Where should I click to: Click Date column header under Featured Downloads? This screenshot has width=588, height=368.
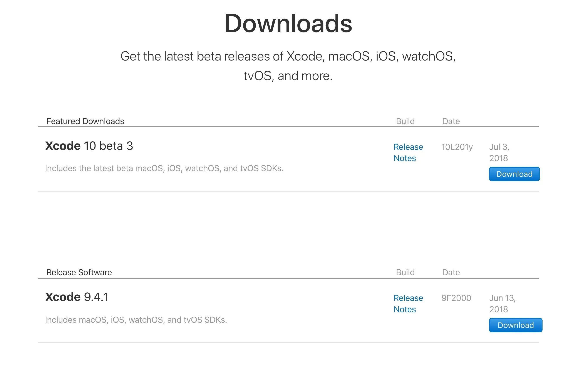(x=451, y=121)
